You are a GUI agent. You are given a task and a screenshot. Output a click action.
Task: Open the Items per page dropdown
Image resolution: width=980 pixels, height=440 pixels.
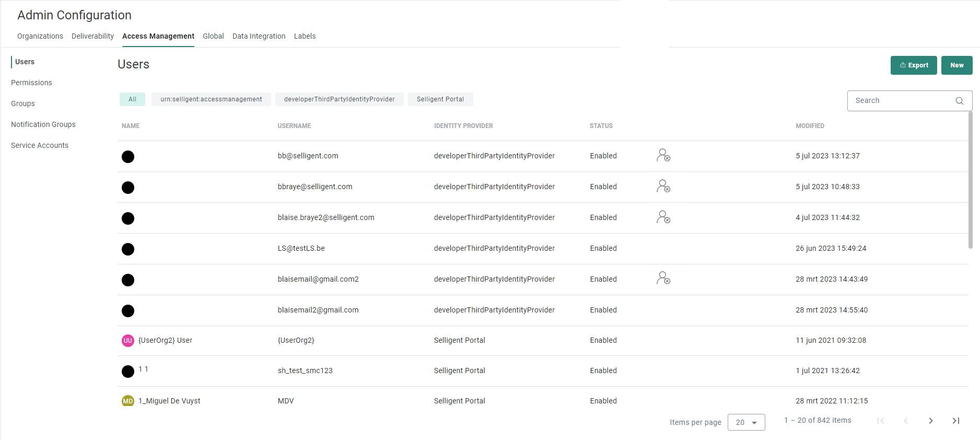746,422
